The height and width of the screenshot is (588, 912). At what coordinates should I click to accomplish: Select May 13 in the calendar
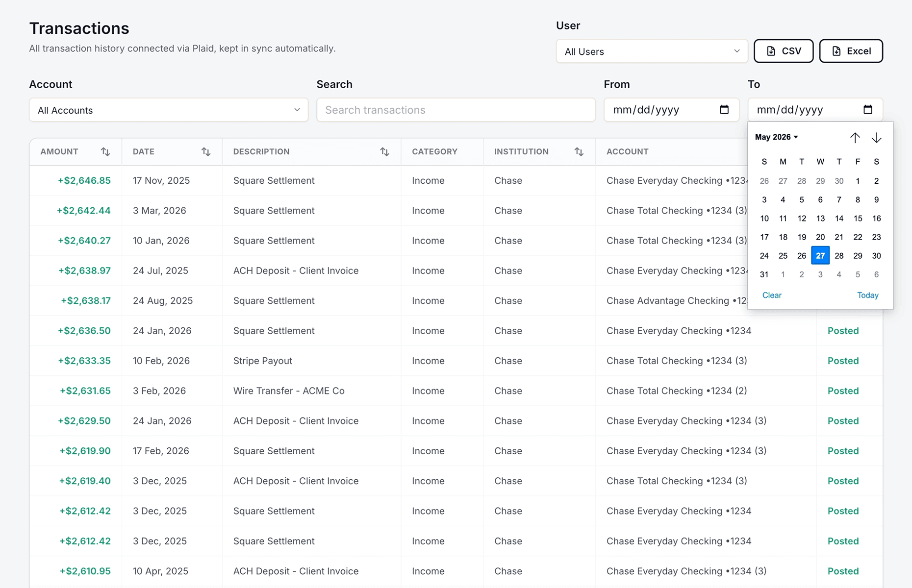pyautogui.click(x=820, y=218)
